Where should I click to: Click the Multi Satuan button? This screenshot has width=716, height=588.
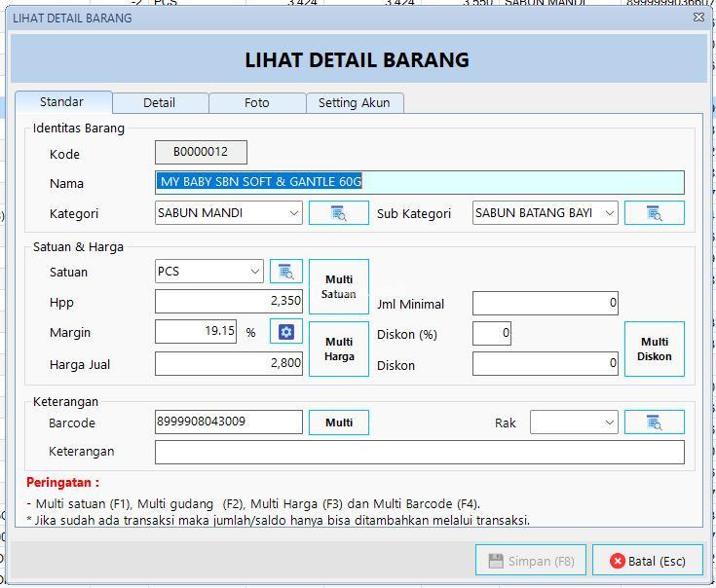(339, 286)
